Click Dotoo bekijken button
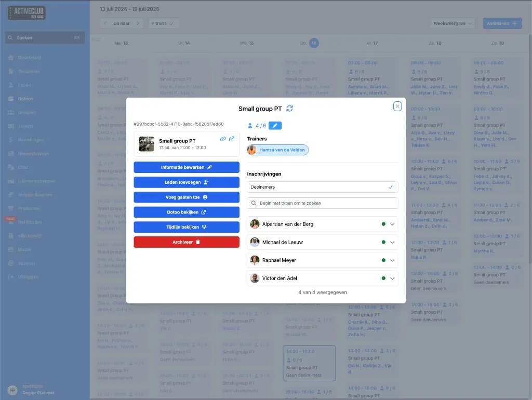 click(x=187, y=212)
